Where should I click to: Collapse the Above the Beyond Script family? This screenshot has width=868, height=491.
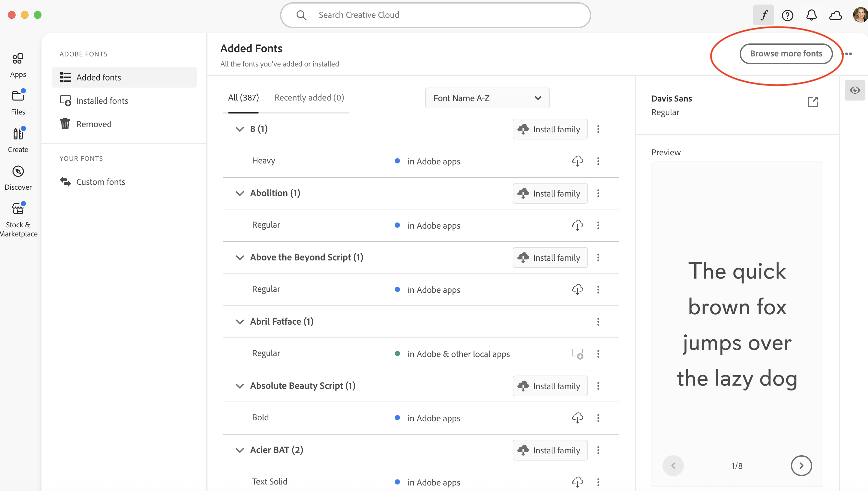240,257
